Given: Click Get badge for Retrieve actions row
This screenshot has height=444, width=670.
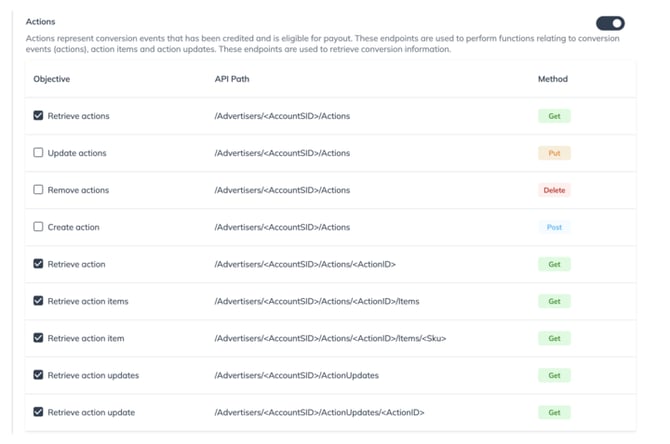Looking at the screenshot, I should point(553,116).
